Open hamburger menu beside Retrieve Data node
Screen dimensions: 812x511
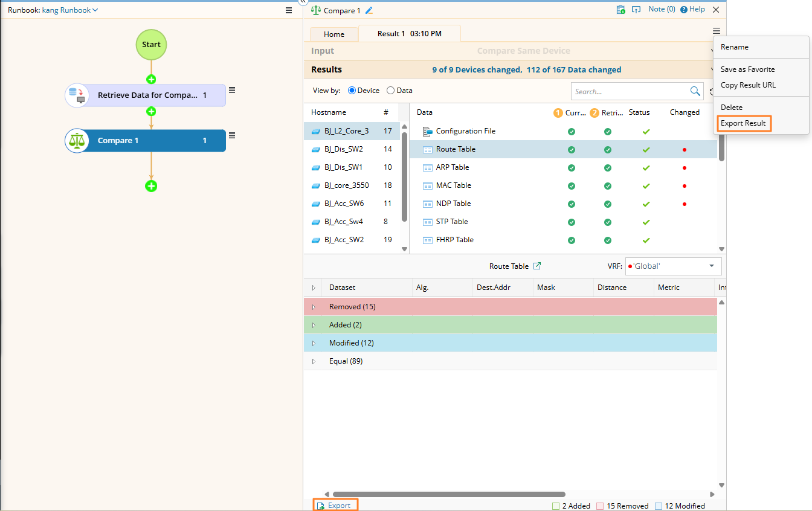coord(232,91)
